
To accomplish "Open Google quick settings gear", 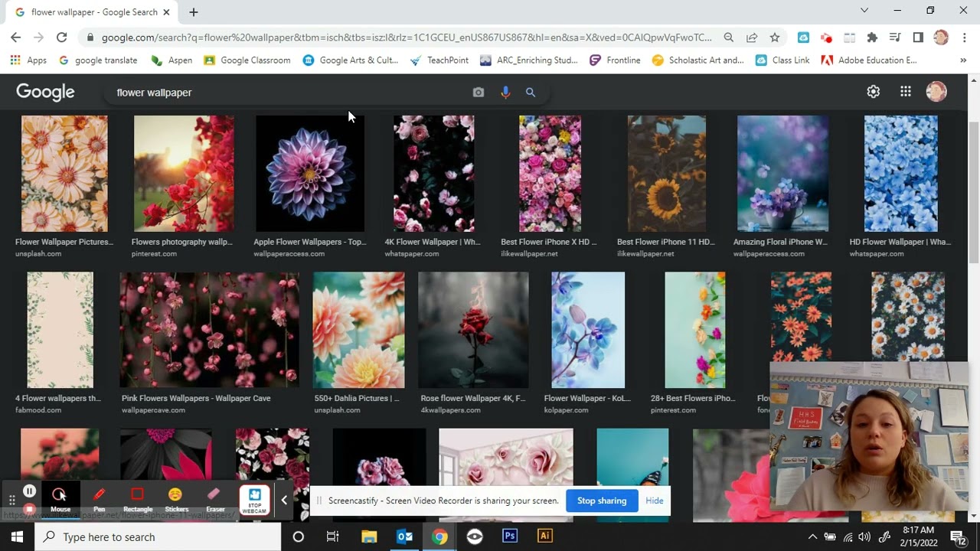I will point(874,92).
